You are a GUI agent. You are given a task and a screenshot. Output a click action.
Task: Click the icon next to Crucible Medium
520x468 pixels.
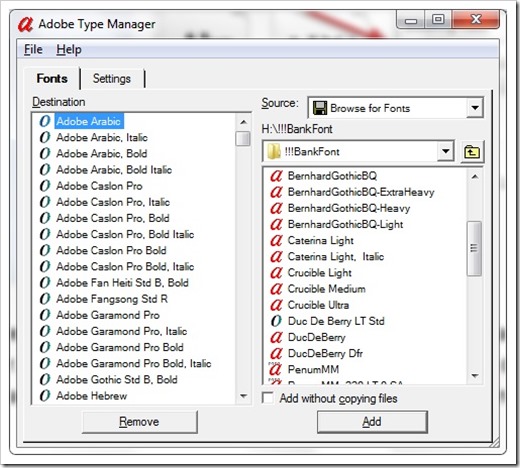pyautogui.click(x=276, y=289)
